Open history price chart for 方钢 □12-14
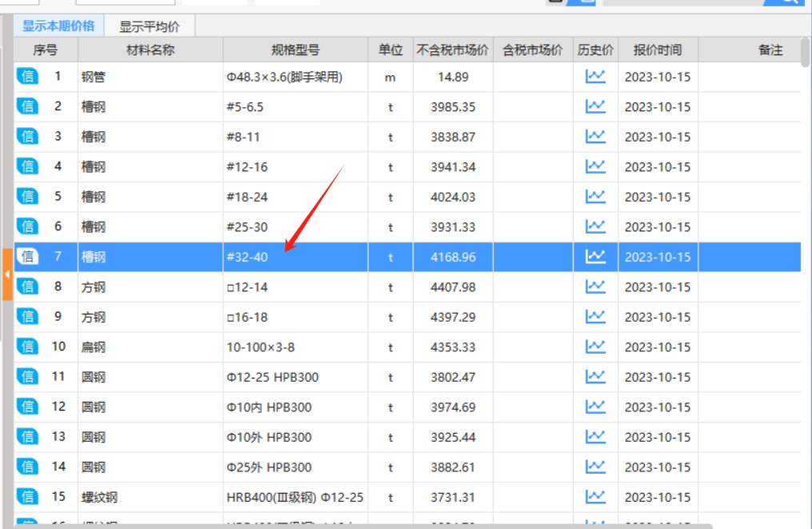Screen dimensions: 812x529 [595, 287]
